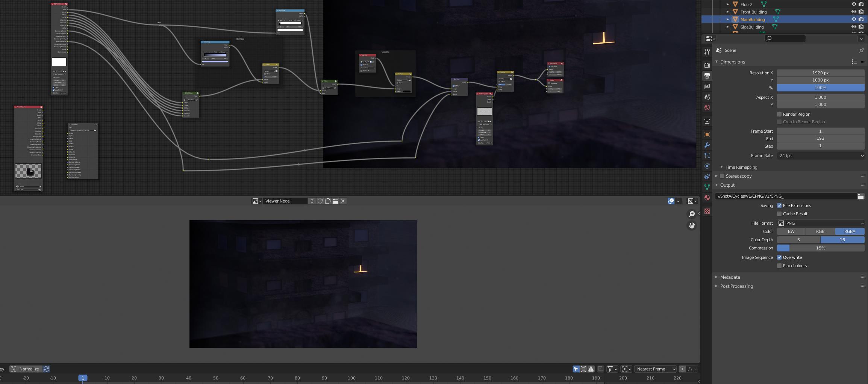Switch to the Output Properties tab
This screenshot has height=384, width=868.
coord(707,76)
